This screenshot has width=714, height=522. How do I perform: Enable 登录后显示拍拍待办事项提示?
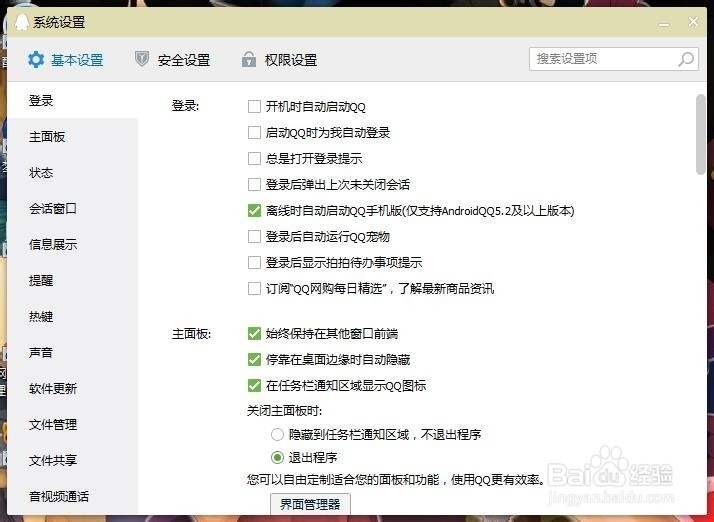254,262
